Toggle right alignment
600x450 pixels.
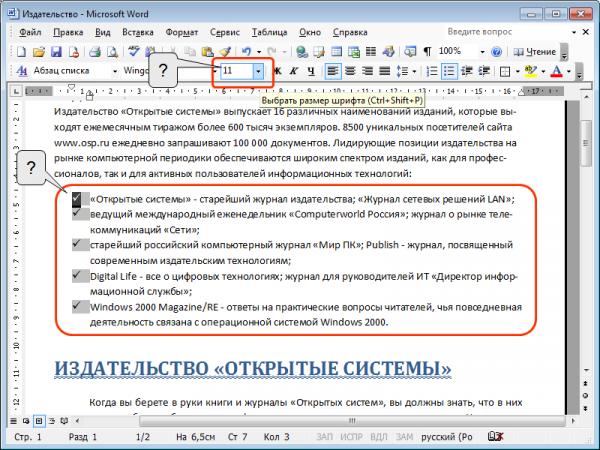(367, 71)
